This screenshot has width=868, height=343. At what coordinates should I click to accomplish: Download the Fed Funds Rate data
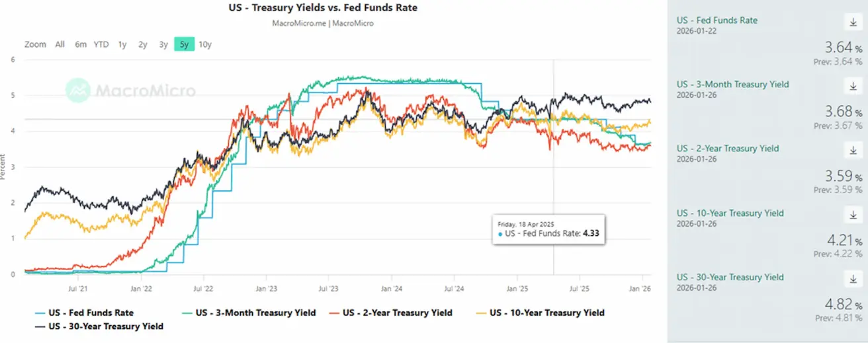(852, 22)
